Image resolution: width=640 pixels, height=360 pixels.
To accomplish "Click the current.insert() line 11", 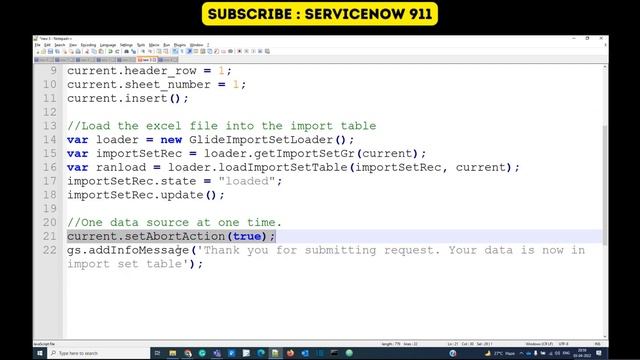I will click(x=128, y=98).
